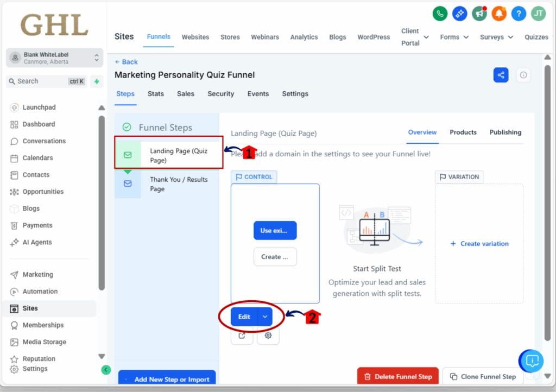The image size is (556, 392).
Task: Open the orange notifications bell icon
Action: 499,14
